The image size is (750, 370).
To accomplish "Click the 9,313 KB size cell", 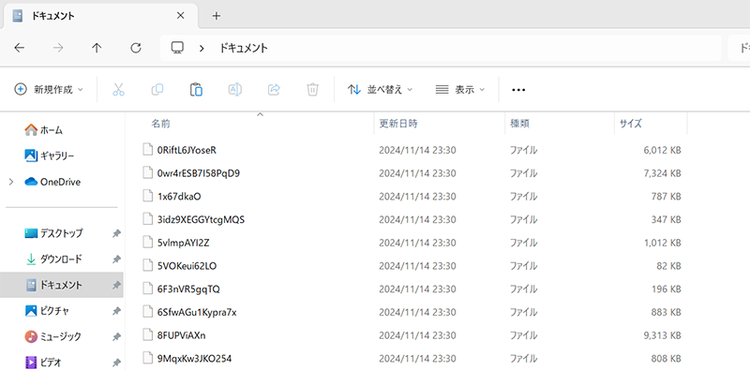I will (x=662, y=336).
